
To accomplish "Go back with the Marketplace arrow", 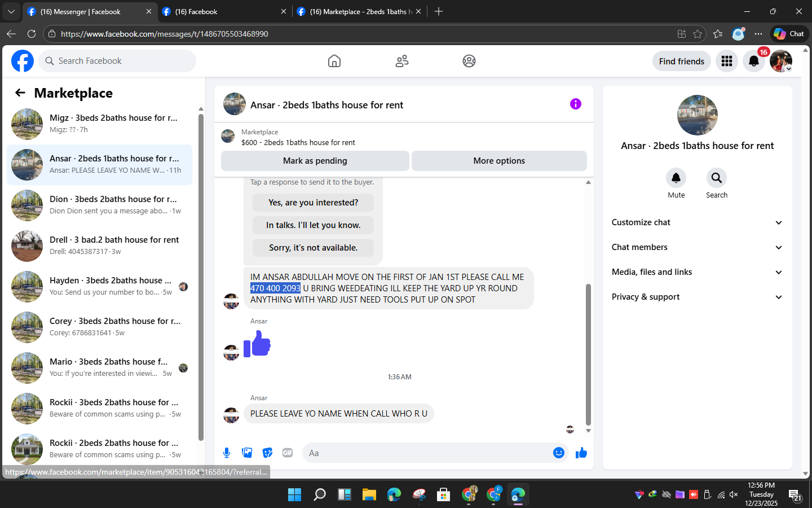I will tap(20, 93).
